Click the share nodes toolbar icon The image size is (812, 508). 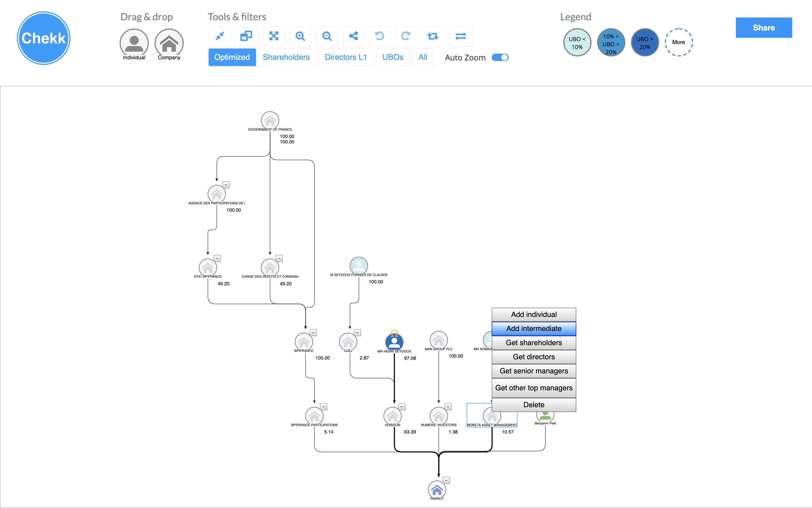[353, 36]
